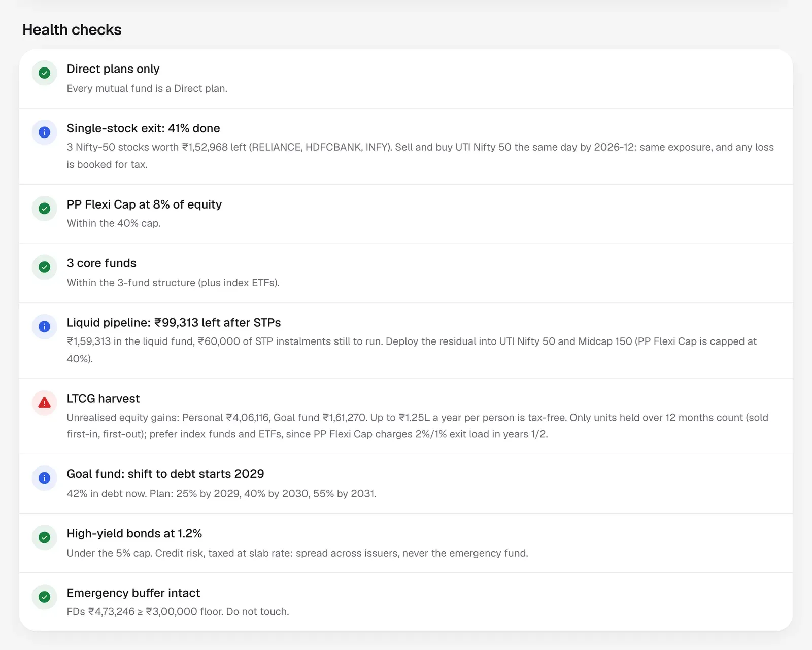
Task: Select 'Goal fund: shift to debt starts 2029'
Action: click(x=165, y=474)
